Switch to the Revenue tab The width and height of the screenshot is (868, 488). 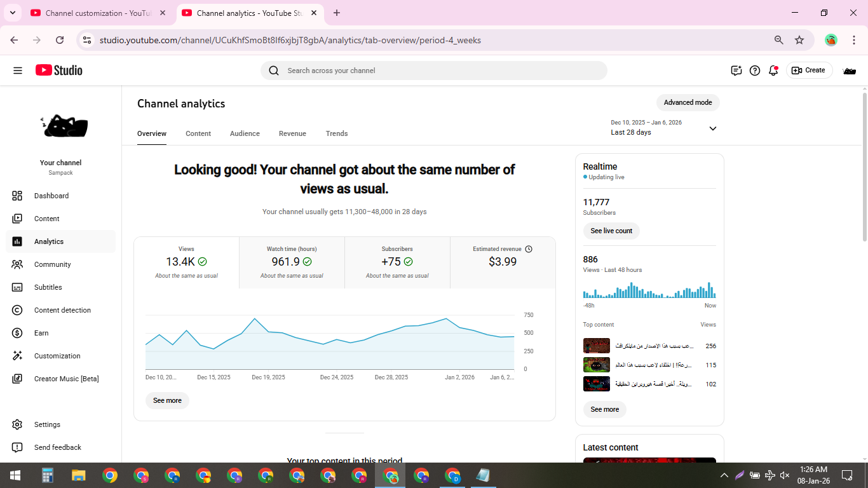point(292,133)
